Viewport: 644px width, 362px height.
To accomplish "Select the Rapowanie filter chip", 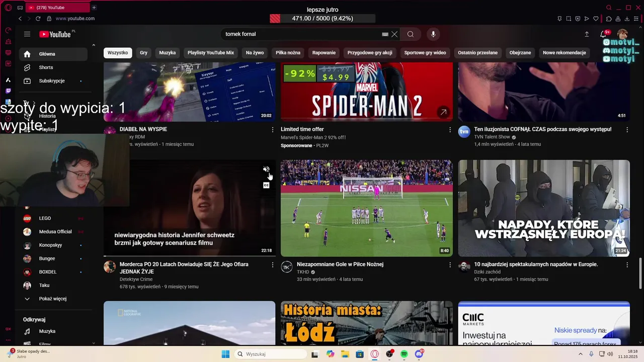I will [x=324, y=53].
